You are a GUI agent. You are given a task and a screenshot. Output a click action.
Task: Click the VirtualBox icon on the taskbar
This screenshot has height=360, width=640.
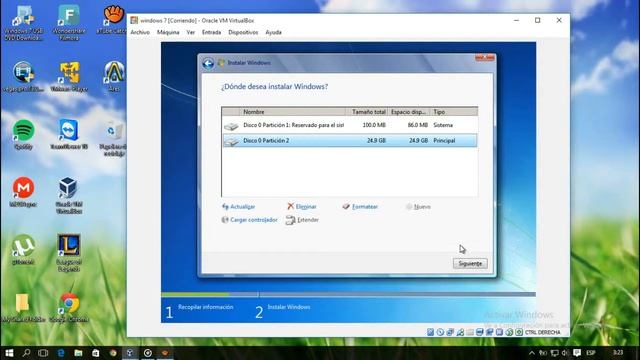coord(130,353)
